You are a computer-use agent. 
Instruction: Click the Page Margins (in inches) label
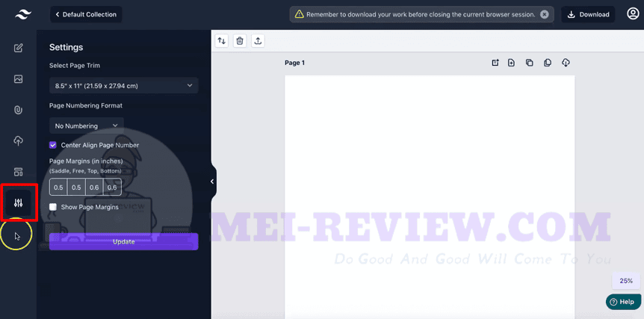click(x=86, y=161)
